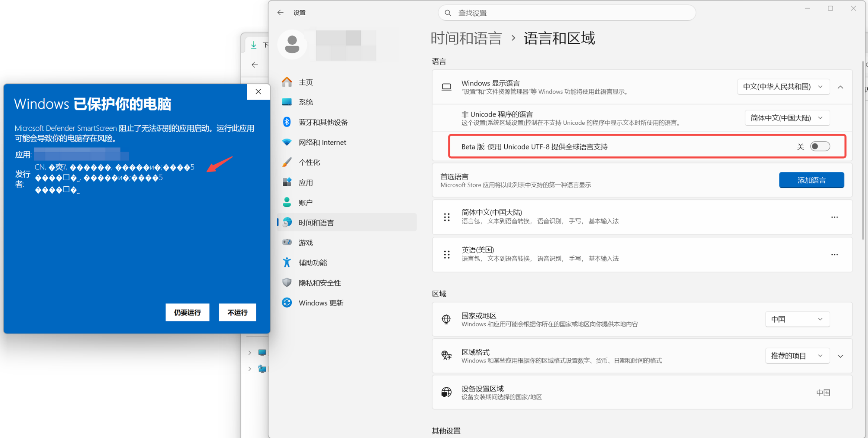
Task: Click the globe icon for 国家或地区
Action: (446, 319)
